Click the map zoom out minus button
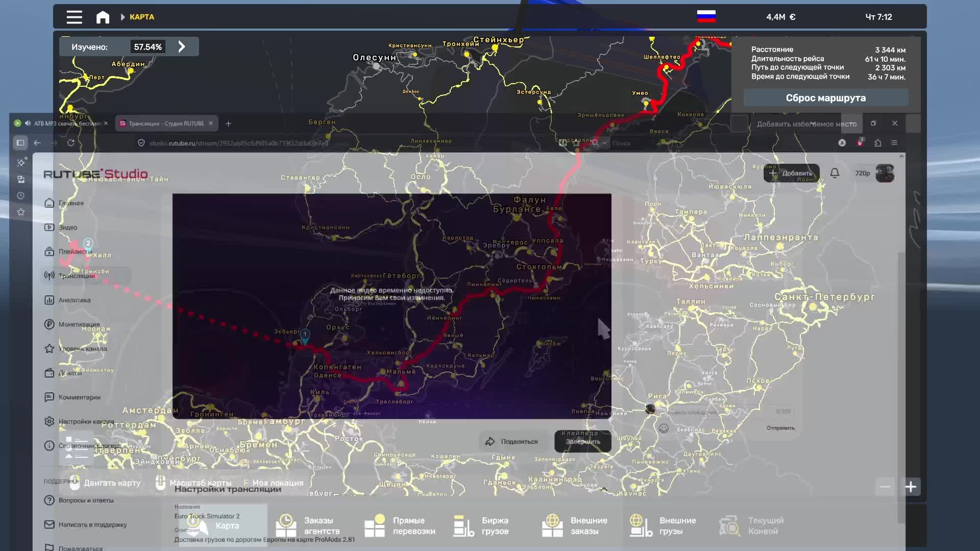 pyautogui.click(x=885, y=487)
